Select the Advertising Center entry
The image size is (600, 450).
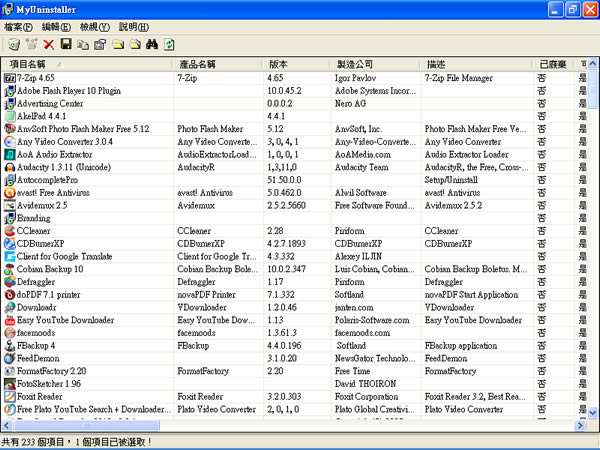pyautogui.click(x=50, y=104)
